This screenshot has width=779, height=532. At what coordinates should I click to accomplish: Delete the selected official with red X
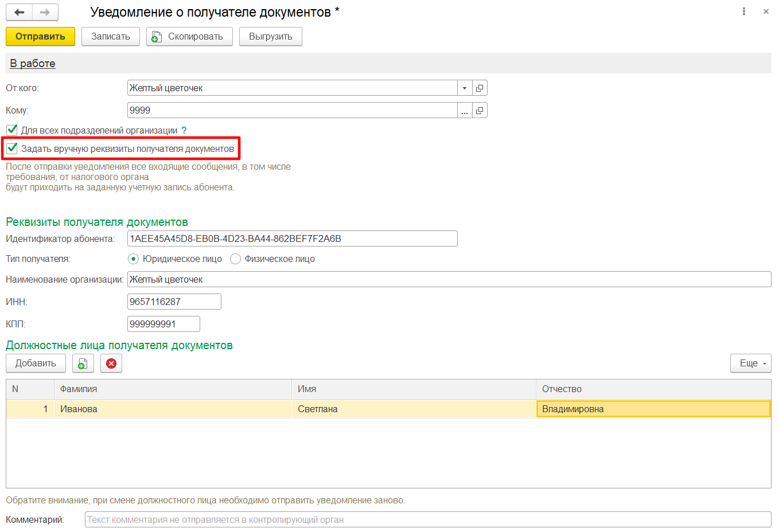(111, 363)
